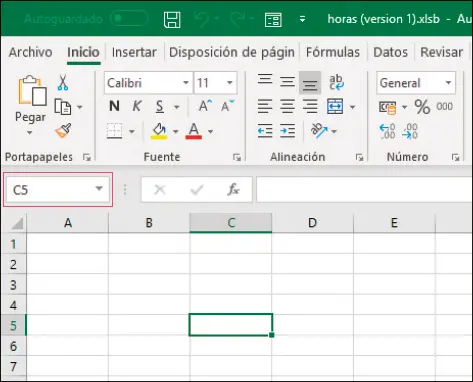Click the Save icon in title bar

point(172,19)
